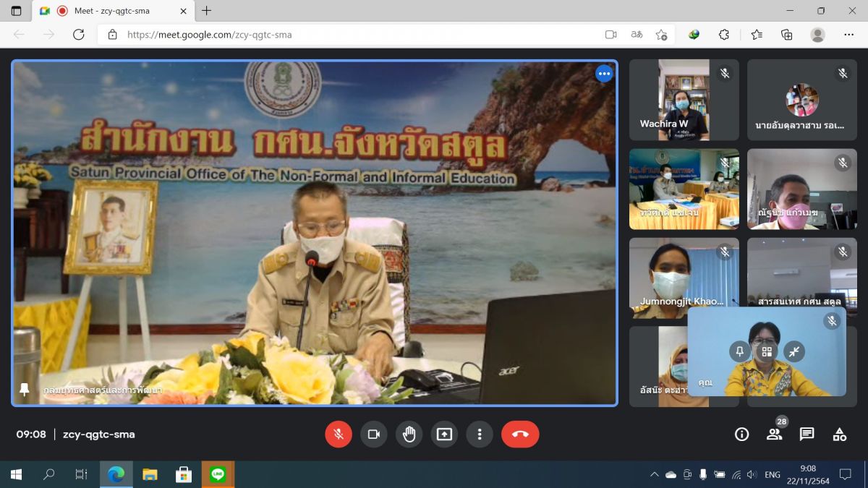The image size is (868, 488).
Task: Raise hand in the meeting
Action: click(x=409, y=435)
